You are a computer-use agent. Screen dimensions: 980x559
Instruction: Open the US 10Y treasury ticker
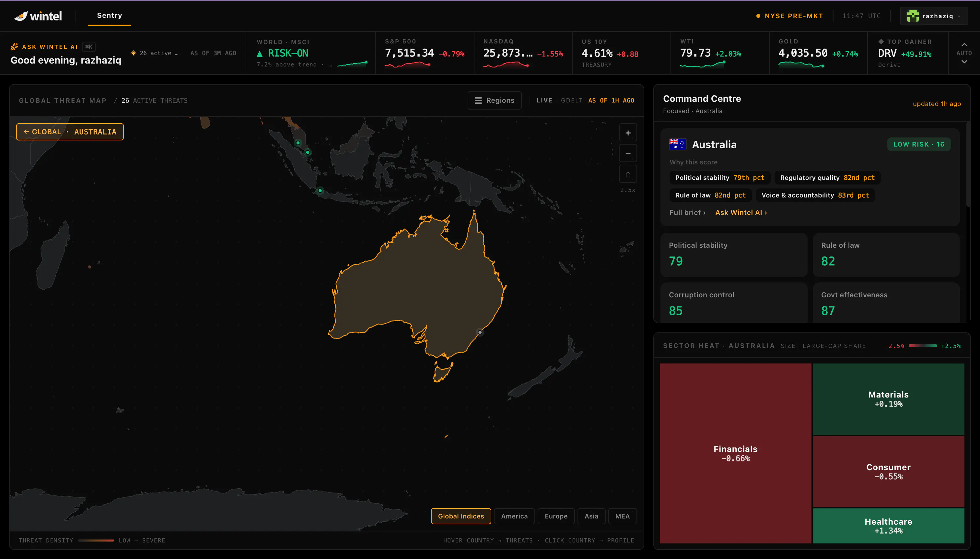(621, 53)
